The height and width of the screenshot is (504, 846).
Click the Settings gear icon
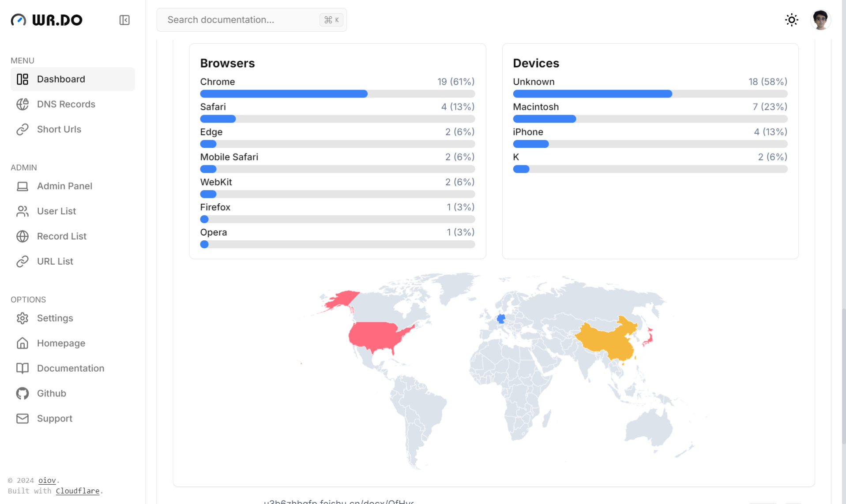point(23,318)
